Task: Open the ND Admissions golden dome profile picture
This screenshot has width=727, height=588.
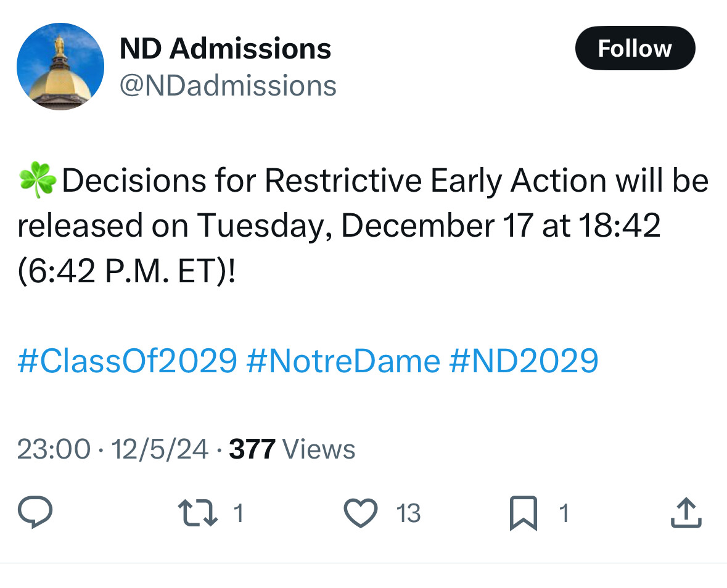Action: click(60, 67)
